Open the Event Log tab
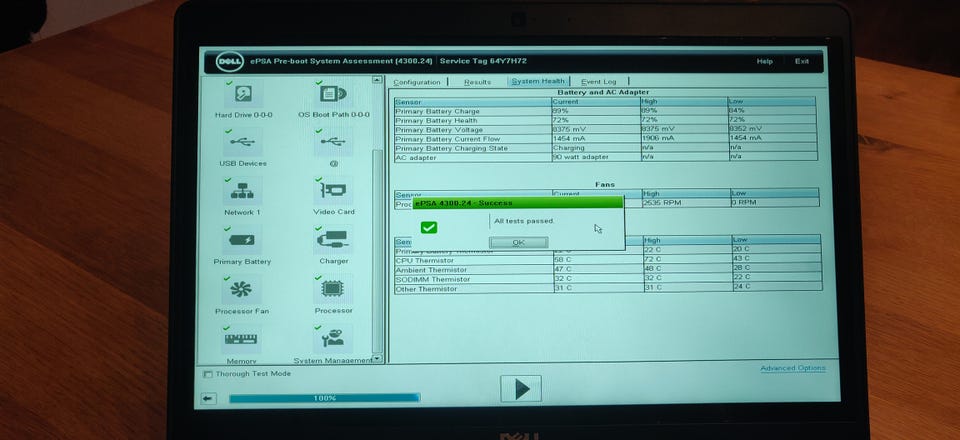 [x=599, y=81]
